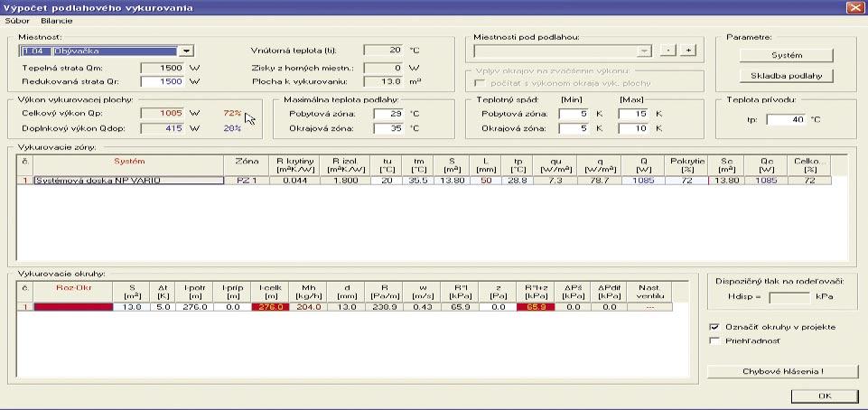Click the Roz-Okr column header
This screenshot has width=868, height=410.
(73, 292)
